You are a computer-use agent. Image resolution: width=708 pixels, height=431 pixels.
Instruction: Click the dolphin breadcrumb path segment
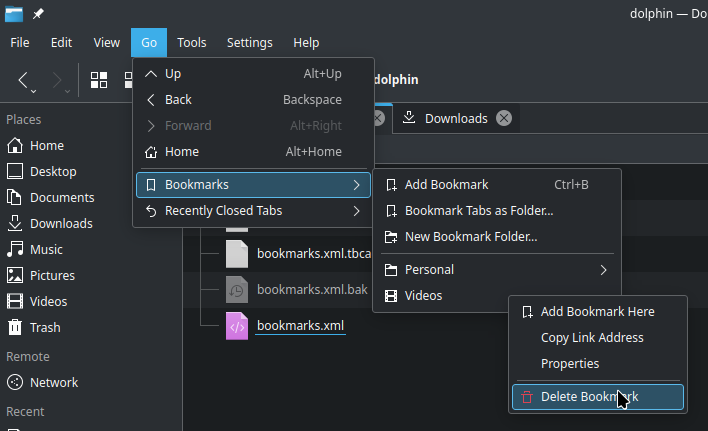point(396,80)
